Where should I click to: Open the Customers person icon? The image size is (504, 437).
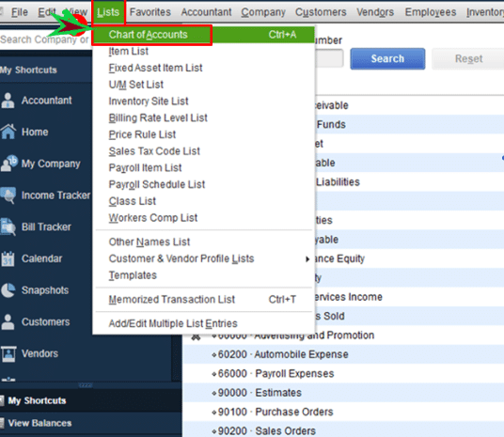point(8,321)
